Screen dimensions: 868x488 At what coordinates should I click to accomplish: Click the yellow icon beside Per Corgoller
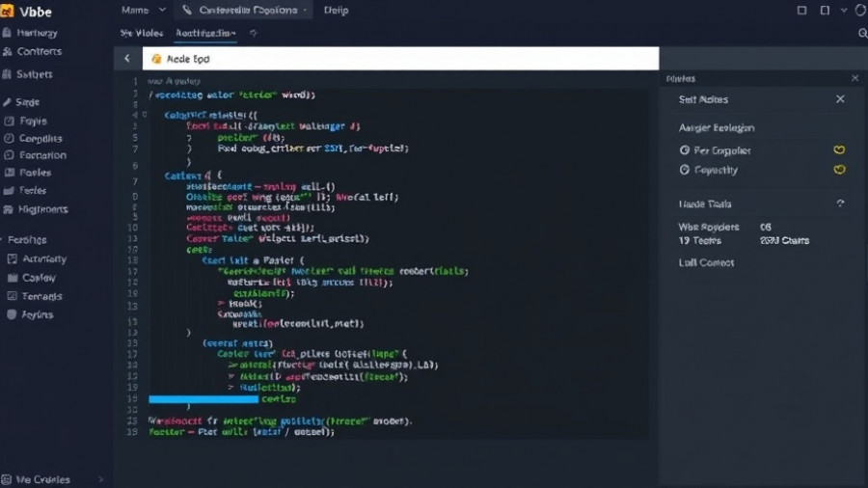point(839,149)
